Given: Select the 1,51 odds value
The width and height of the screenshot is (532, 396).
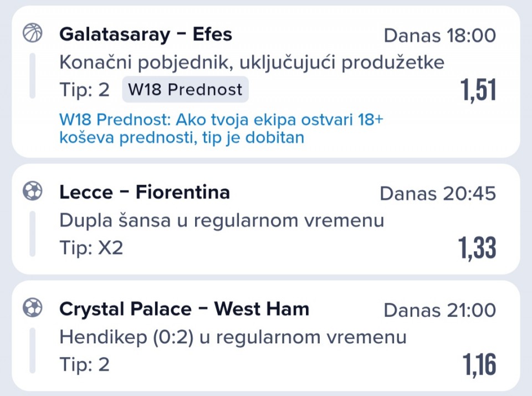Looking at the screenshot, I should [x=478, y=90].
